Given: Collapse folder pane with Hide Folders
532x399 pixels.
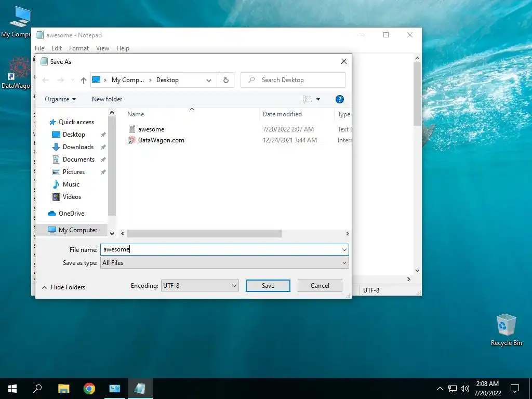Looking at the screenshot, I should click(x=64, y=287).
